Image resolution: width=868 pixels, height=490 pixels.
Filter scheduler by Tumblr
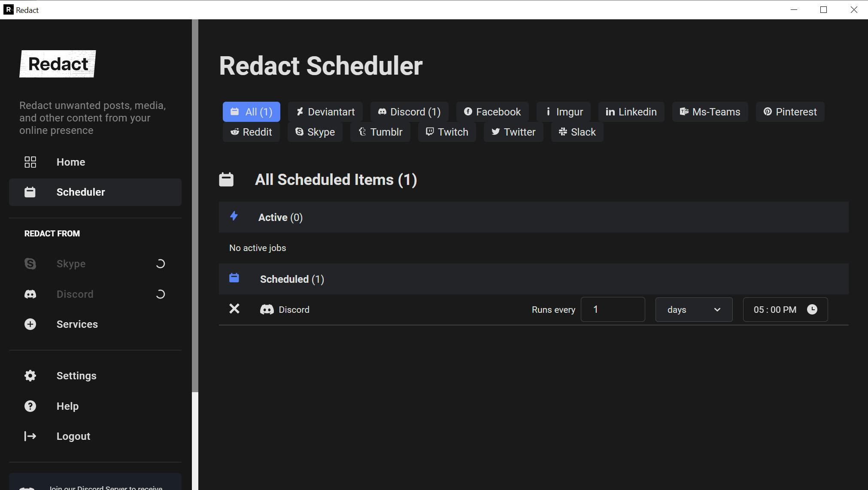tap(380, 132)
